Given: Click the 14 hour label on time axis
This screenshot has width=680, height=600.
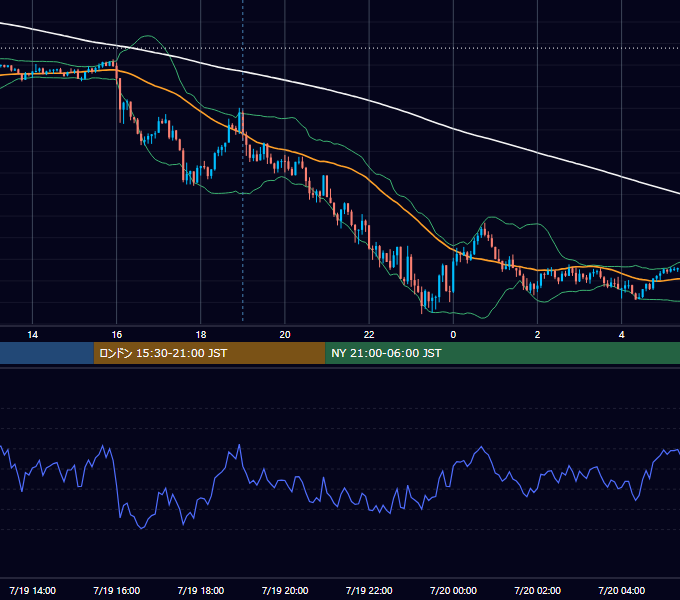Looking at the screenshot, I should [33, 335].
